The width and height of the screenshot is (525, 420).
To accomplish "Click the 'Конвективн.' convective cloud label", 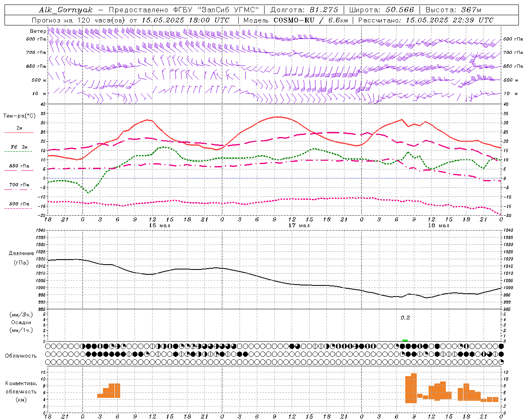I will (x=21, y=383).
